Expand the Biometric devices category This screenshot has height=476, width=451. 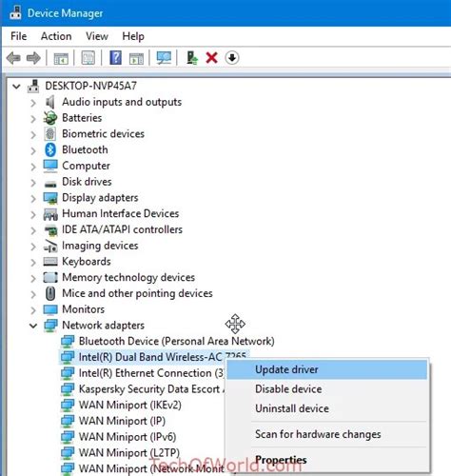point(33,134)
